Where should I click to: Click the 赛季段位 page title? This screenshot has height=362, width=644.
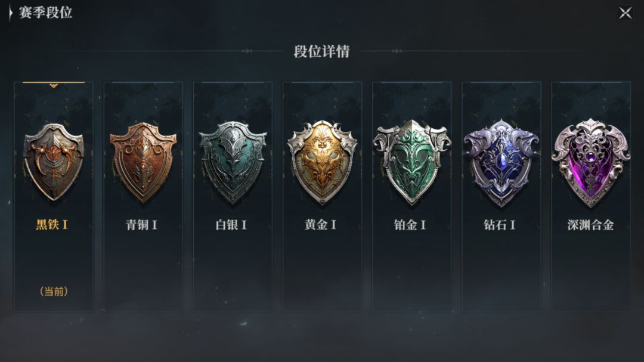[45, 13]
